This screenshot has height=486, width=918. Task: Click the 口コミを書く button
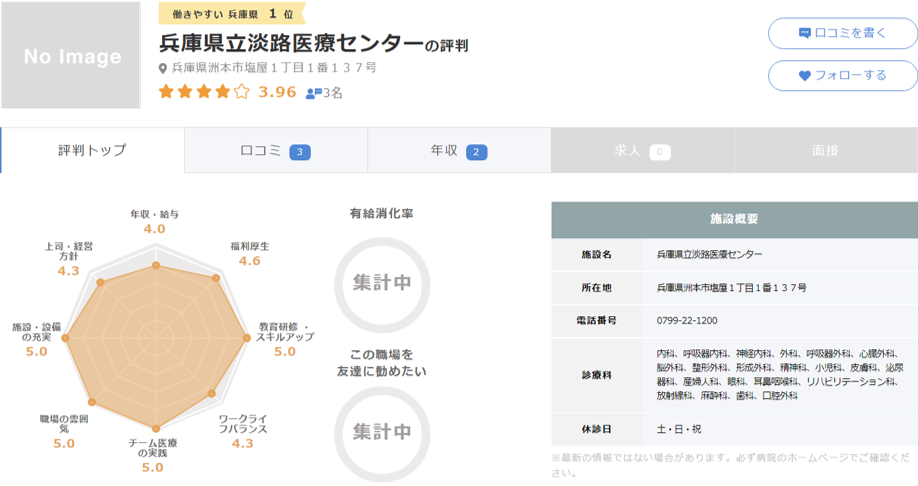(x=842, y=33)
